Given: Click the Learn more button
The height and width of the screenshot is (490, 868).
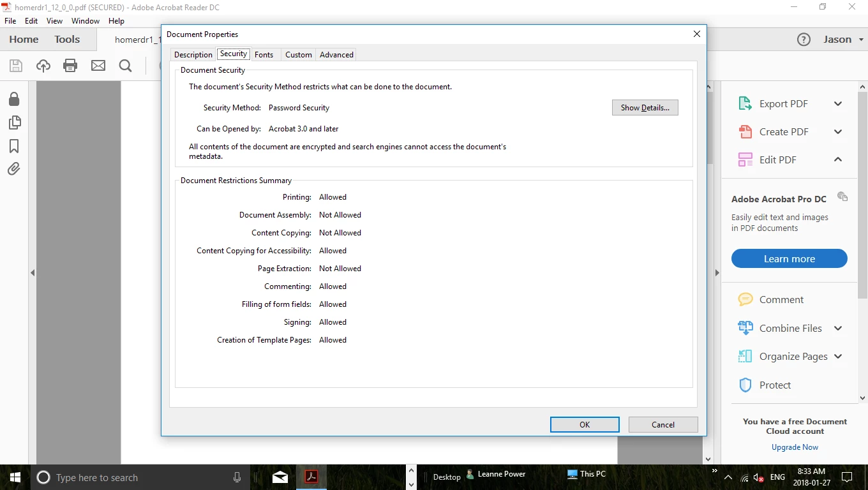Looking at the screenshot, I should click(789, 258).
